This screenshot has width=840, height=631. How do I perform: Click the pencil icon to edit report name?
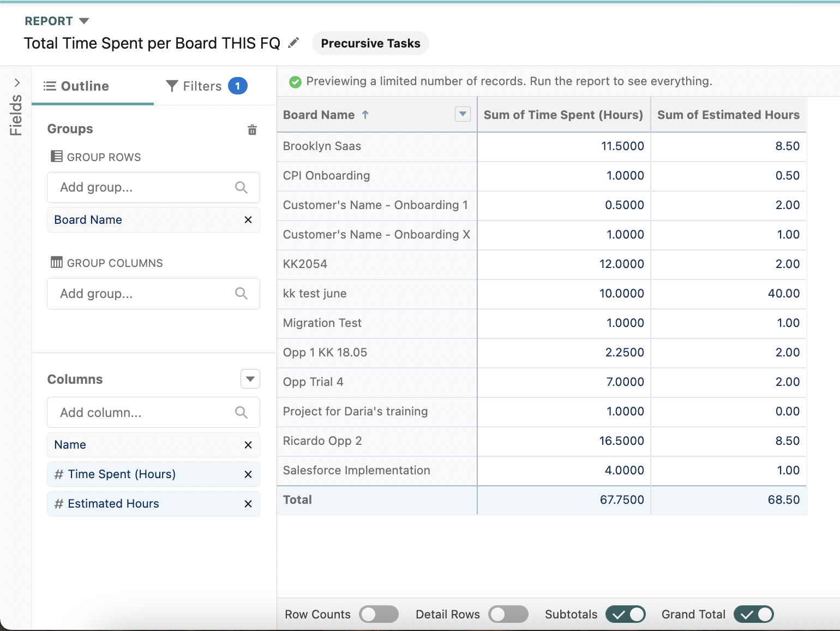pyautogui.click(x=293, y=43)
